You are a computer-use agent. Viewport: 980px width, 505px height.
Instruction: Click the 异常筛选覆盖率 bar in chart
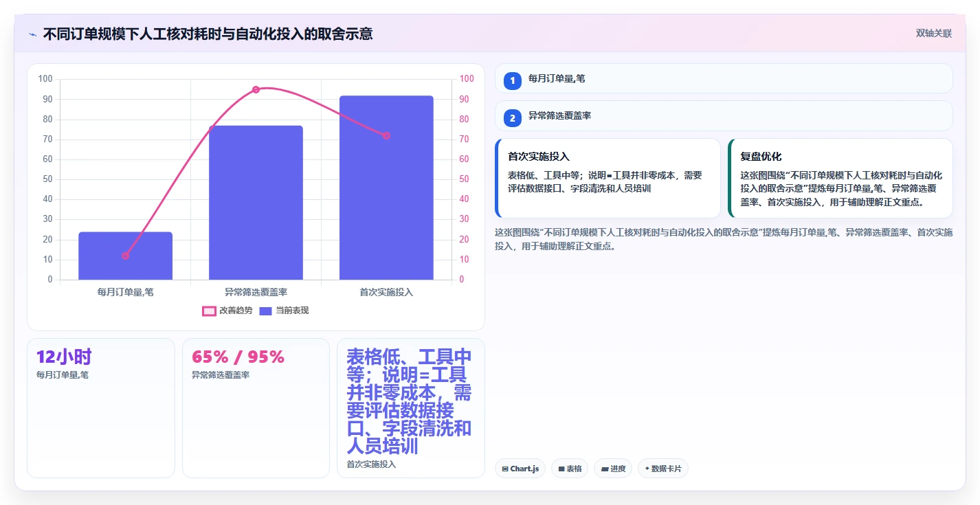(x=256, y=203)
